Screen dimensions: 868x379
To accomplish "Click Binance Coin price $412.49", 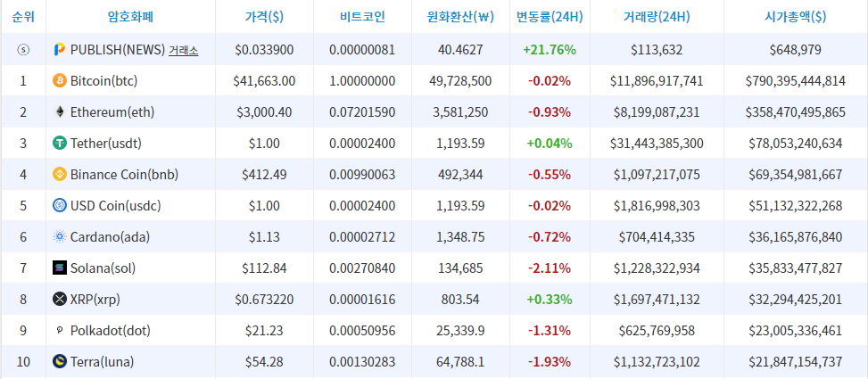I will coord(264,175).
